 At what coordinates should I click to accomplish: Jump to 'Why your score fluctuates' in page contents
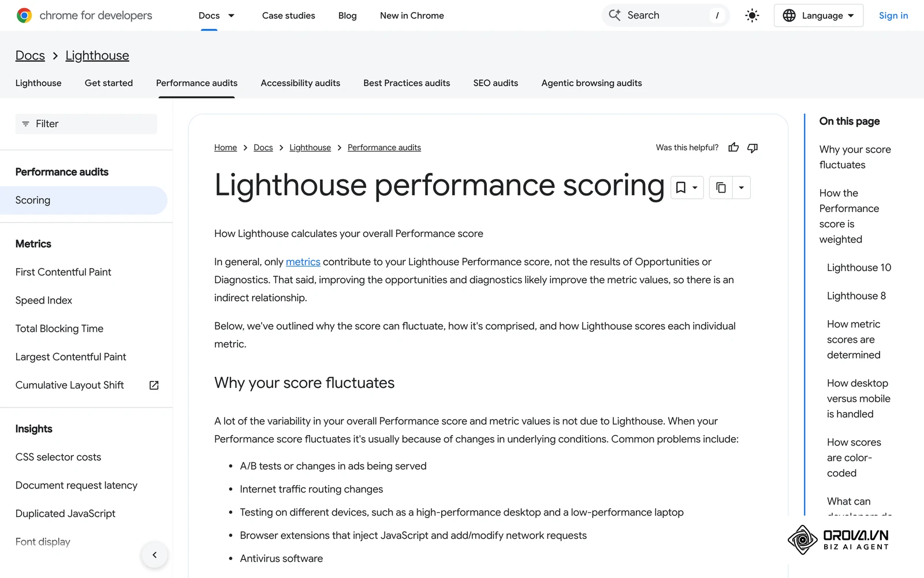coord(855,157)
